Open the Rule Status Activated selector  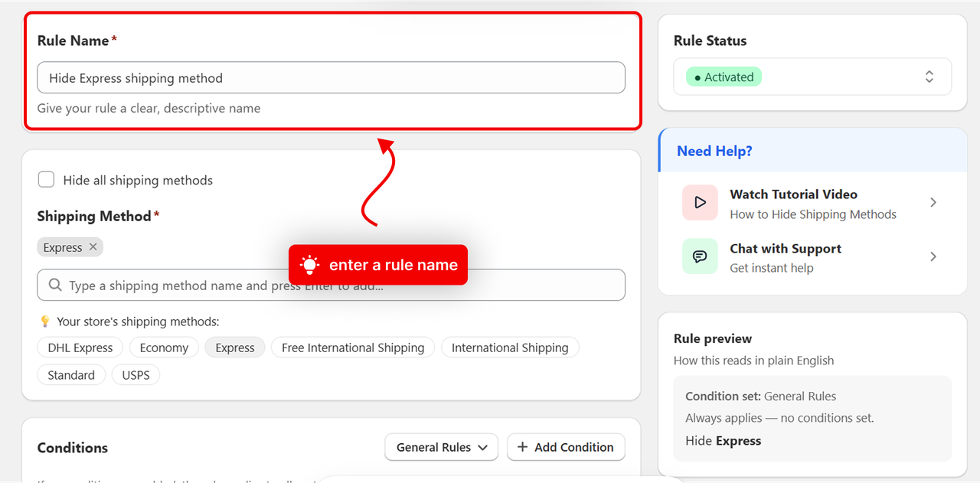(x=812, y=77)
